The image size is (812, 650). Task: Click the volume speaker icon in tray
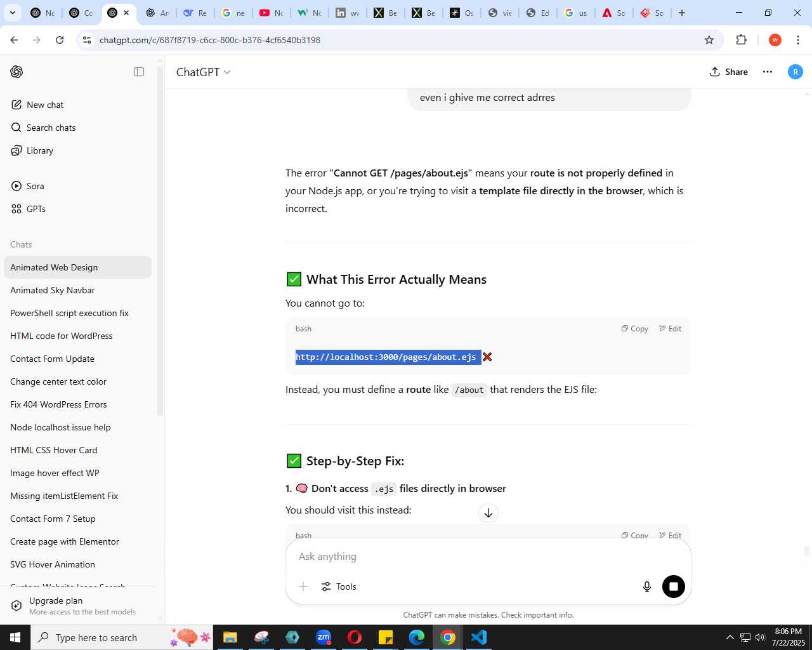tap(760, 637)
